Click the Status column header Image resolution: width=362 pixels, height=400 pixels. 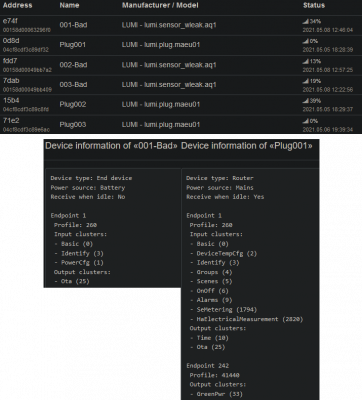pyautogui.click(x=314, y=5)
